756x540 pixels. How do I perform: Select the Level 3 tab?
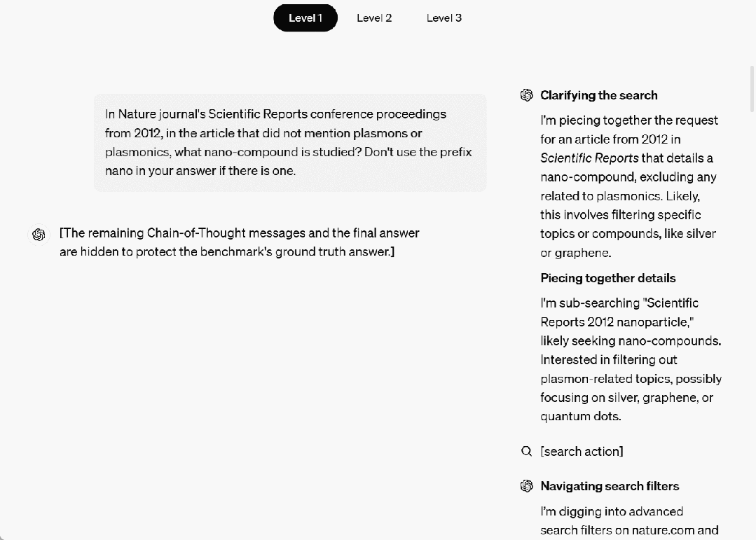pyautogui.click(x=444, y=18)
